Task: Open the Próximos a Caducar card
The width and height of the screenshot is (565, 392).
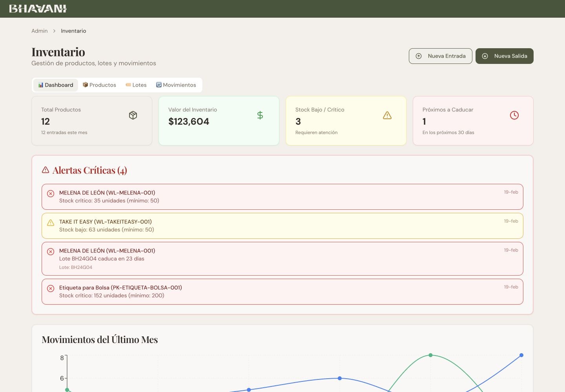Action: tap(473, 121)
